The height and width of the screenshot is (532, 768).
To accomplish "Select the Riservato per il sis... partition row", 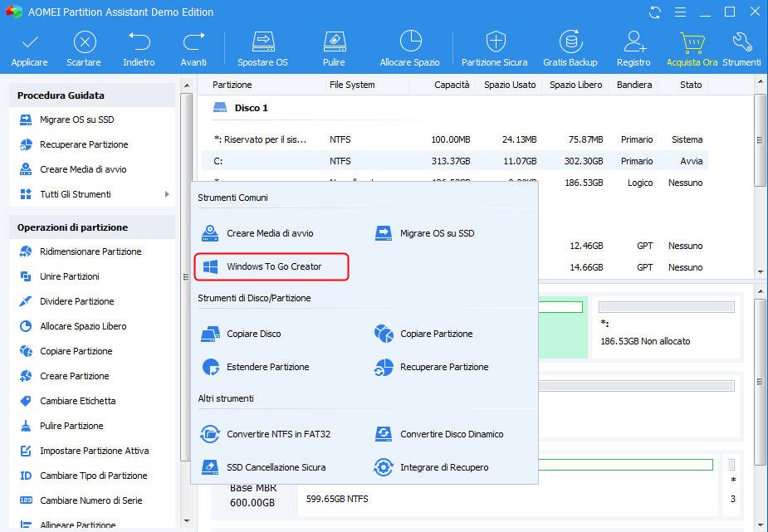I will pos(455,139).
